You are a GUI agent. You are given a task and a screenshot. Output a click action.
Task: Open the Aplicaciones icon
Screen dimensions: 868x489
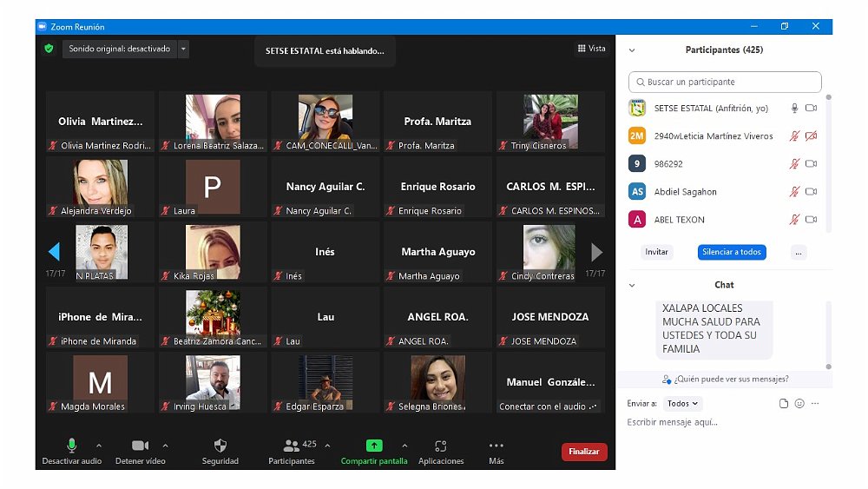tap(441, 446)
